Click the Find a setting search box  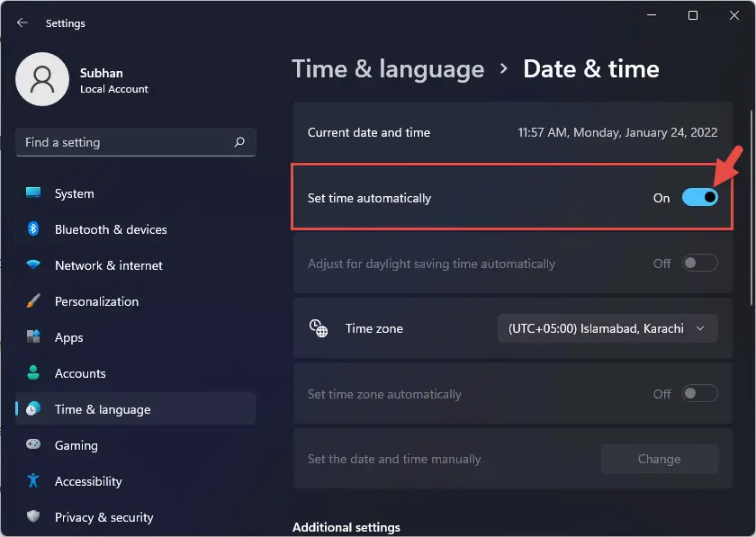tap(136, 142)
